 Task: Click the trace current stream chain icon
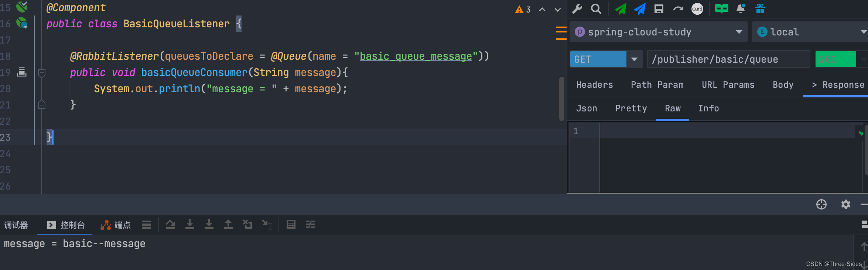tap(310, 224)
